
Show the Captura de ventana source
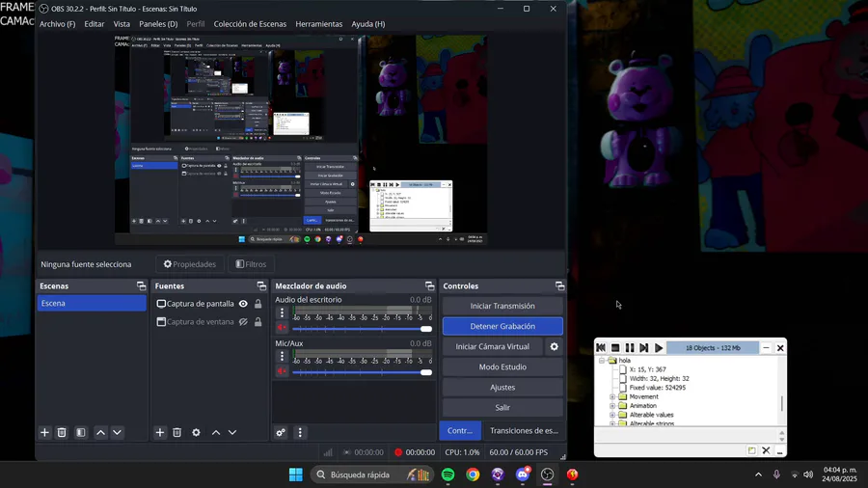click(x=243, y=322)
